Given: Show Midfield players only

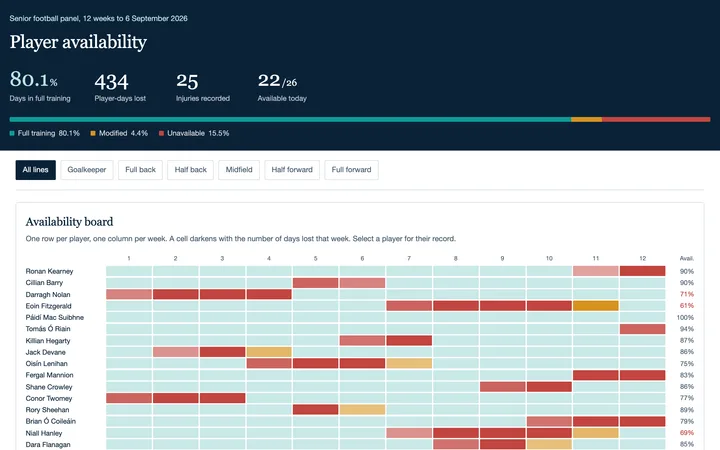Looking at the screenshot, I should click(239, 170).
